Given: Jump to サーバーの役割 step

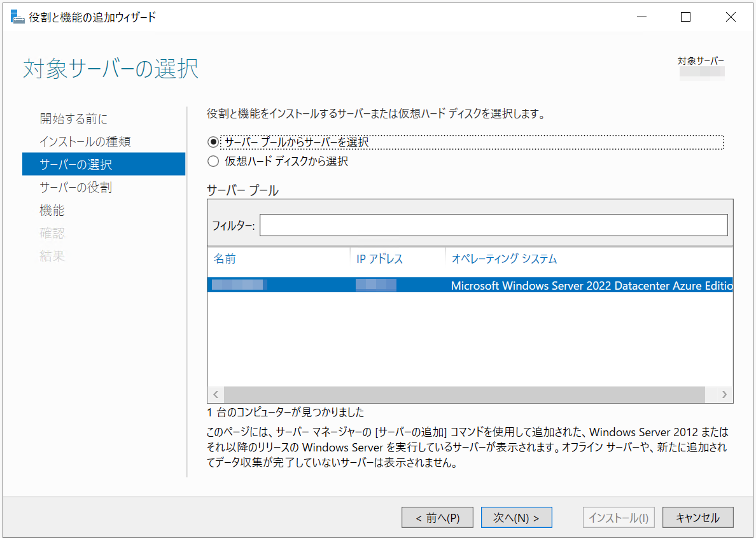Looking at the screenshot, I should [76, 187].
